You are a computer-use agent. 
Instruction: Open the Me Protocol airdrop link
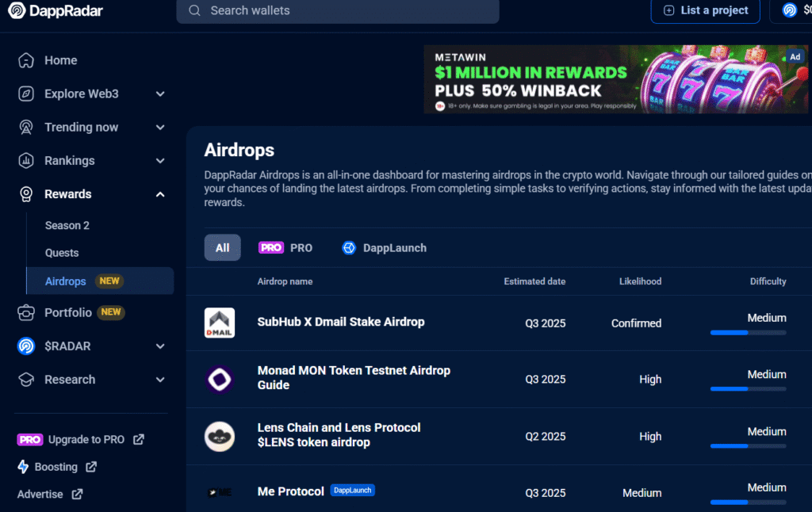[x=290, y=491]
